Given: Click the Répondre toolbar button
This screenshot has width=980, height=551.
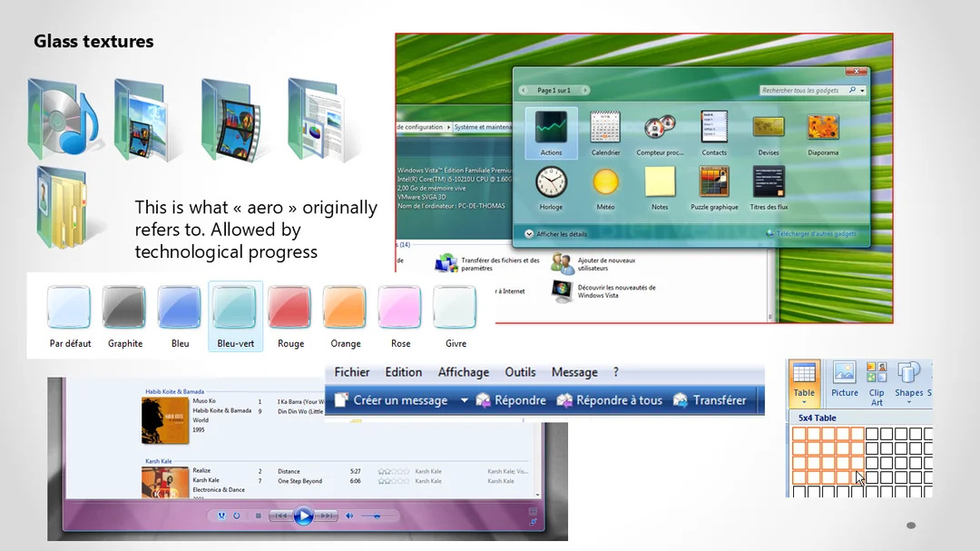Looking at the screenshot, I should 511,400.
